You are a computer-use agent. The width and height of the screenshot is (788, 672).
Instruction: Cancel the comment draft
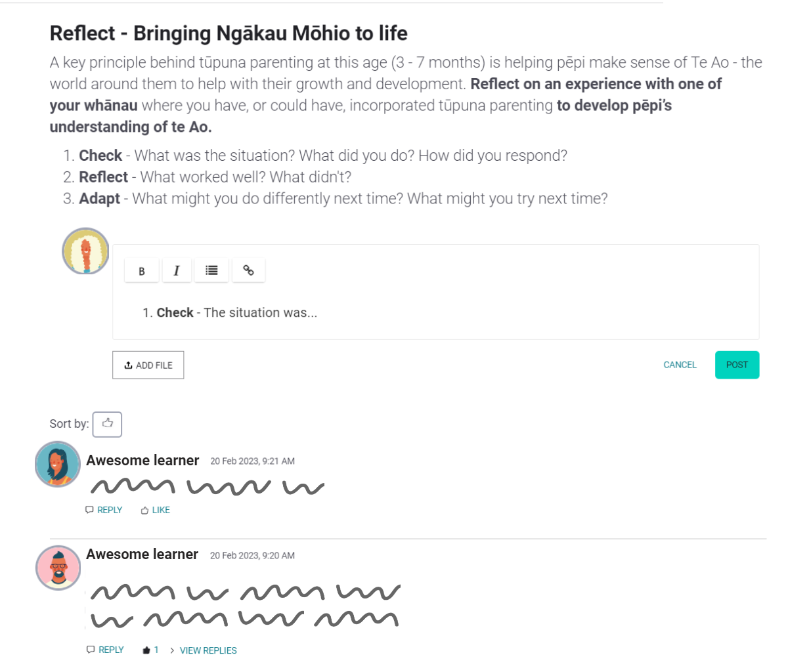[680, 365]
